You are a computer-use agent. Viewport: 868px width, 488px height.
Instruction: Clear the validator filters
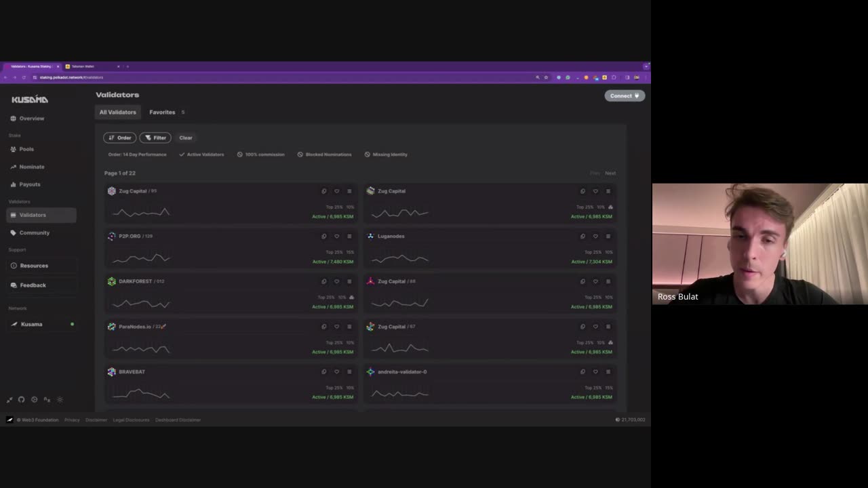186,138
